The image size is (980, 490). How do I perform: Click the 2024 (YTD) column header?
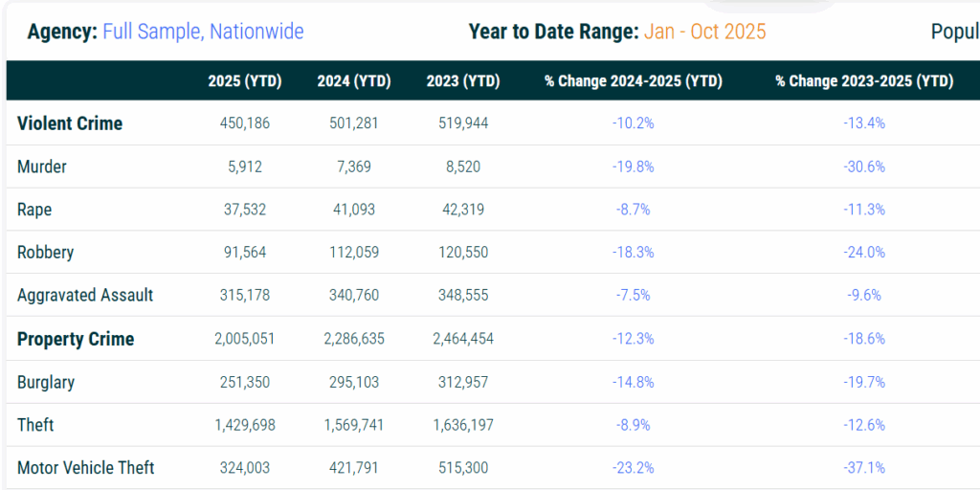coord(354,81)
